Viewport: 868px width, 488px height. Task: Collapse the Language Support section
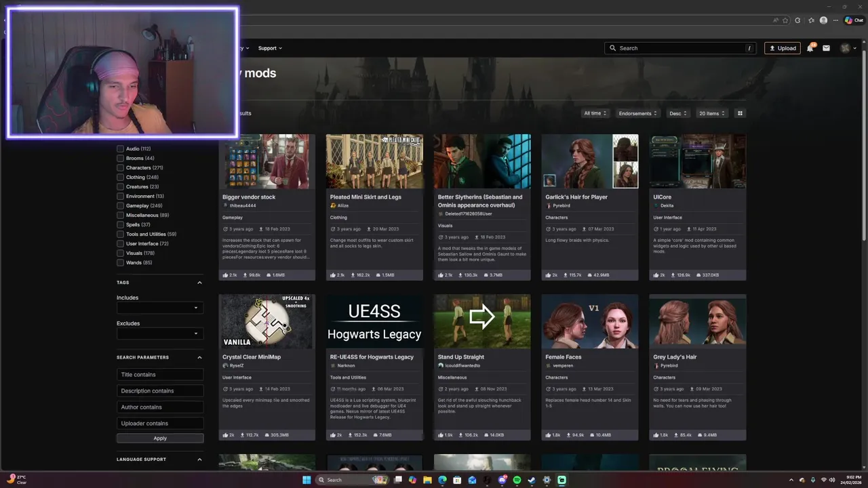coord(199,460)
